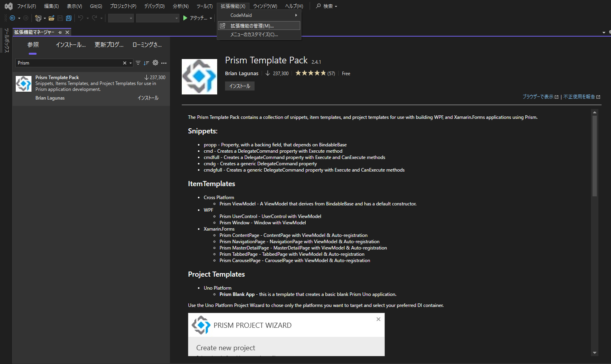Open the solution platform combo box
The width and height of the screenshot is (611, 364).
pyautogui.click(x=158, y=18)
